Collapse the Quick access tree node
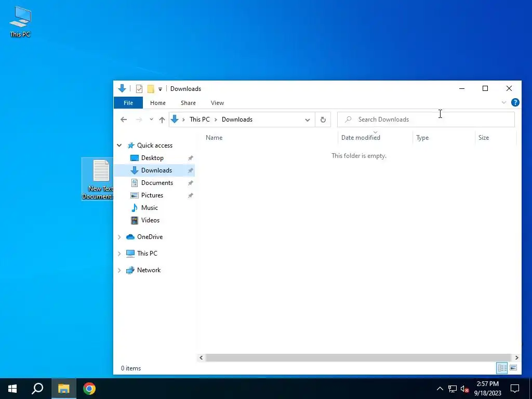The width and height of the screenshot is (532, 399). coord(119,145)
